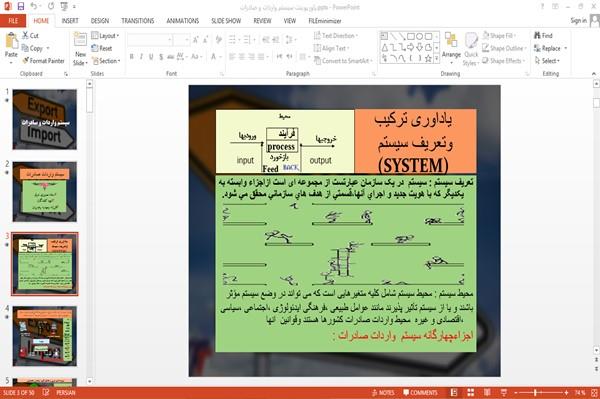Switch to Slide Sorter view in status bar
Screen dimensions: 600x399
(471, 392)
